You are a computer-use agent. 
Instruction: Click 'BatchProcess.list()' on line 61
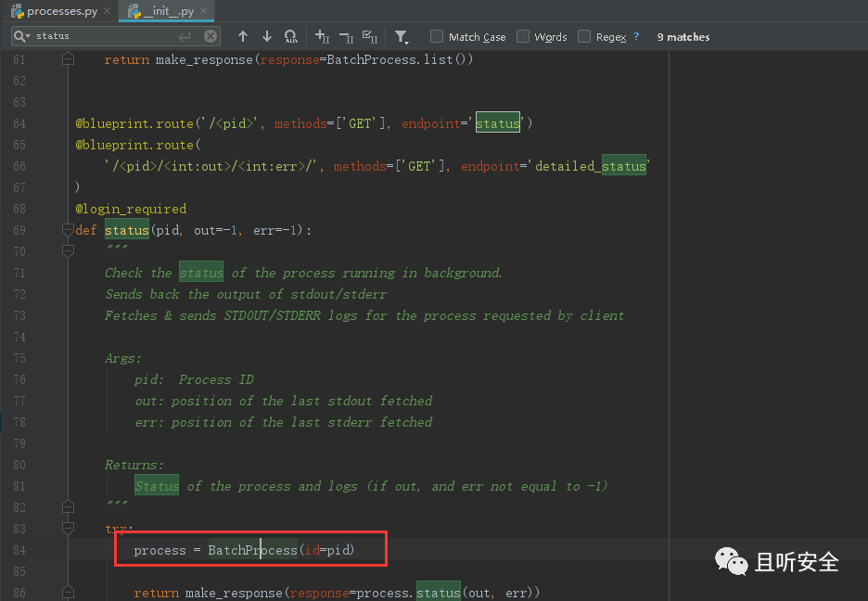click(x=397, y=59)
